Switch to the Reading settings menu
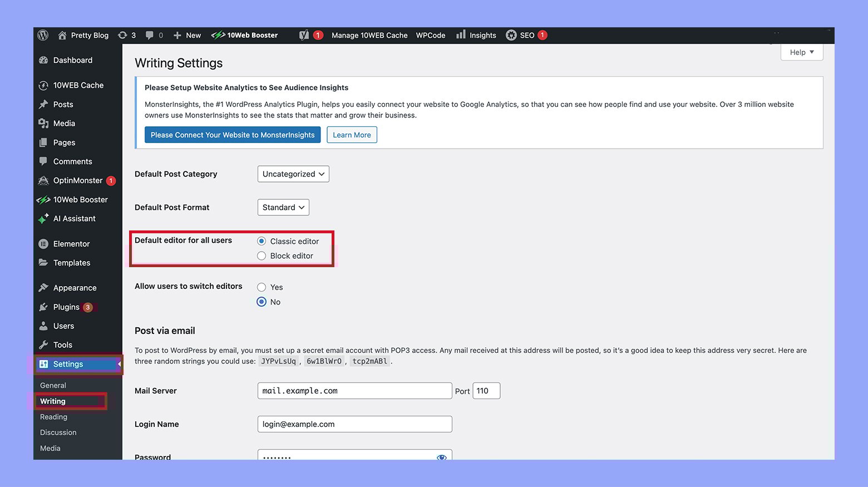The image size is (868, 487). (x=53, y=416)
